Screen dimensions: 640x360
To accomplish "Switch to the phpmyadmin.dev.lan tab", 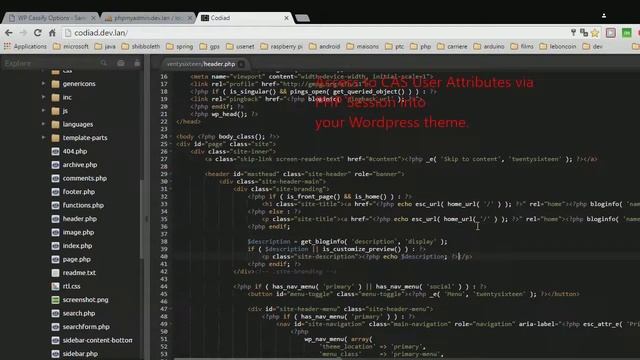I will pos(148,18).
